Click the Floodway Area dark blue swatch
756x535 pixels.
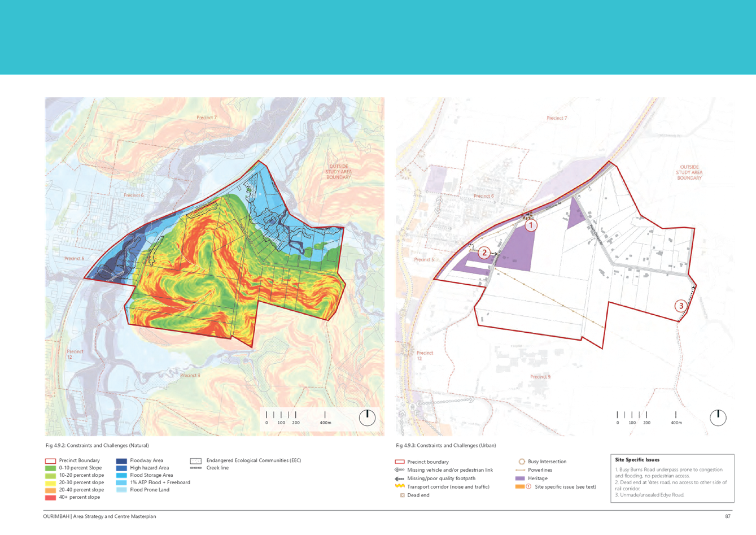(121, 461)
